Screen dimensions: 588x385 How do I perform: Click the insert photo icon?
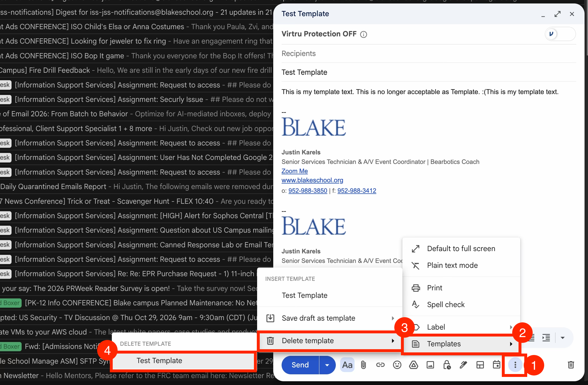tap(430, 365)
